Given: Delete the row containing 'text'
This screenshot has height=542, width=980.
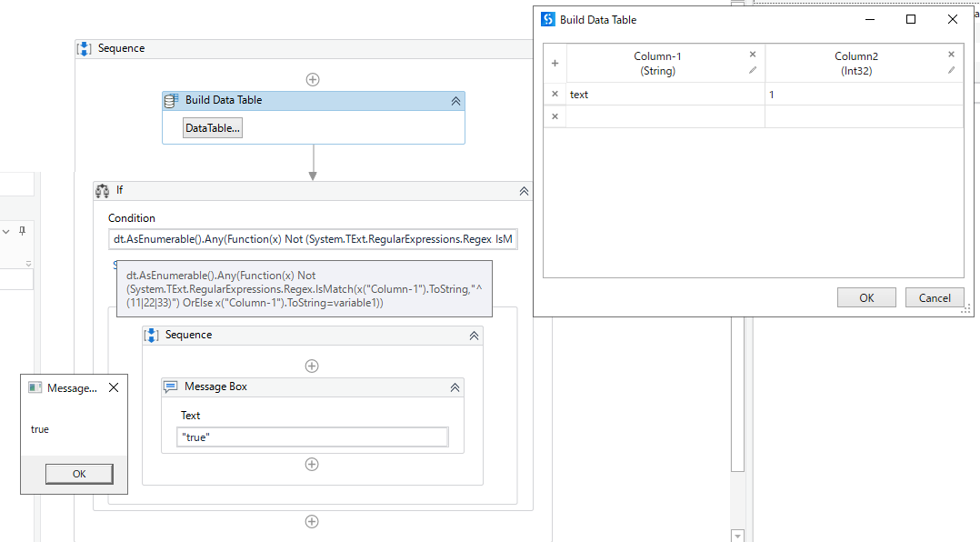Looking at the screenshot, I should [x=555, y=94].
